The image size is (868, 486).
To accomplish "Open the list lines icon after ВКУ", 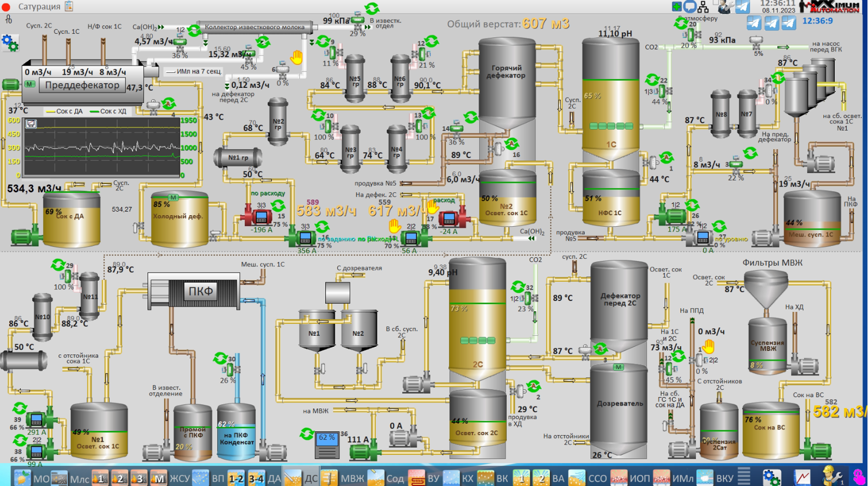I will pyautogui.click(x=744, y=475).
